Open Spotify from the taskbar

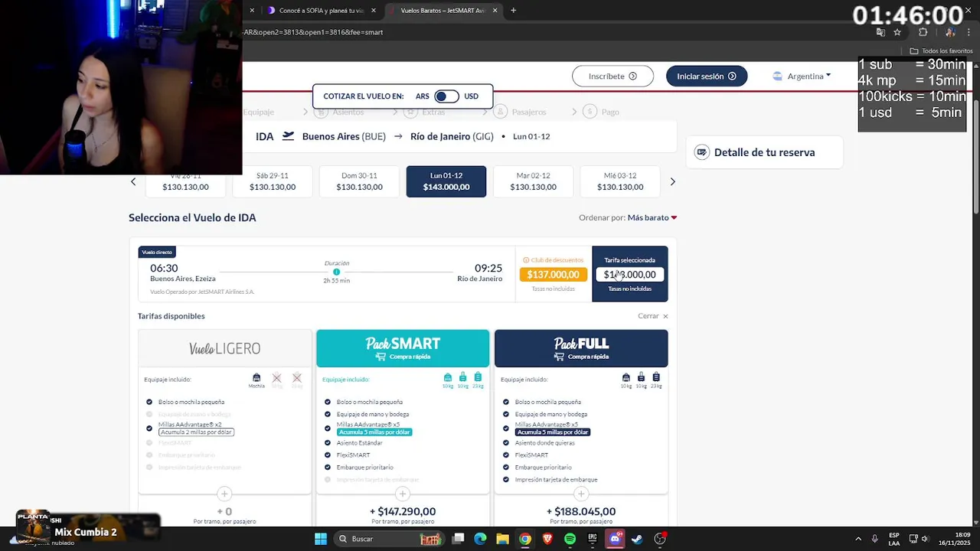[x=570, y=539]
